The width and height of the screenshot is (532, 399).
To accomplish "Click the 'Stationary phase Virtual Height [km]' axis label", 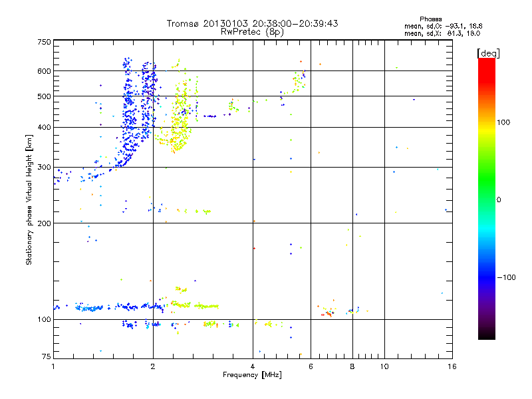I will tap(29, 199).
